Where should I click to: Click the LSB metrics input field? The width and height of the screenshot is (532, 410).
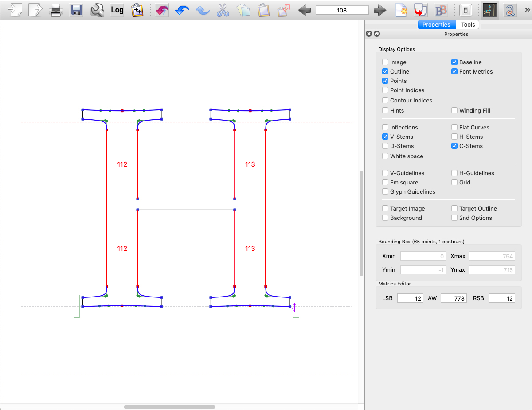pos(410,298)
